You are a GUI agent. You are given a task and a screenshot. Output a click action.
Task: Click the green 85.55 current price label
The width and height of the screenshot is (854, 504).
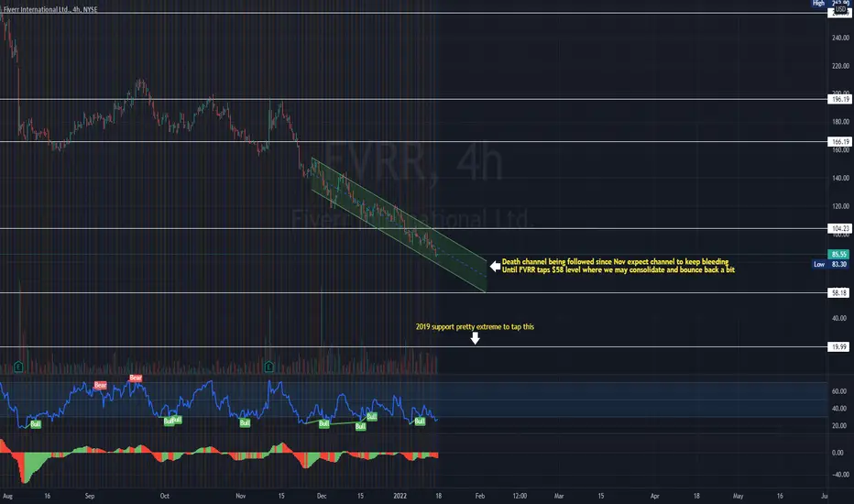click(x=838, y=255)
